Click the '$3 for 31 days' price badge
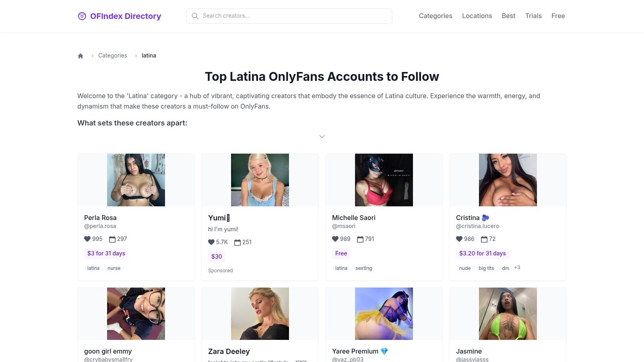Screen dimensions: 644x362 [x=106, y=253]
